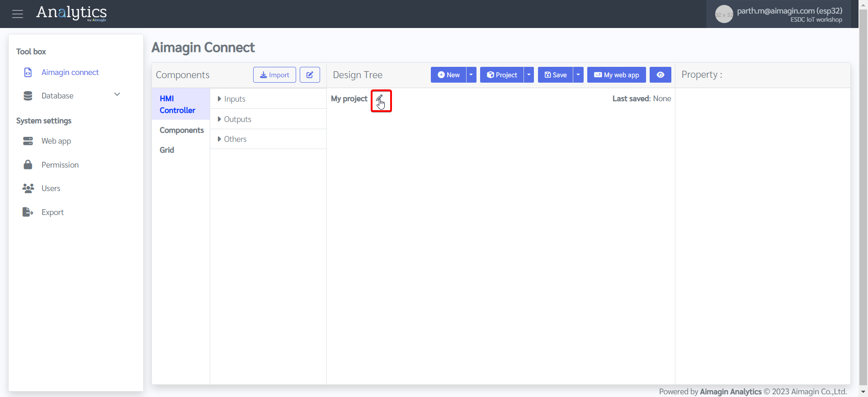Screen dimensions: 868x397
Task: Click the System settings heading
Action: pos(44,121)
